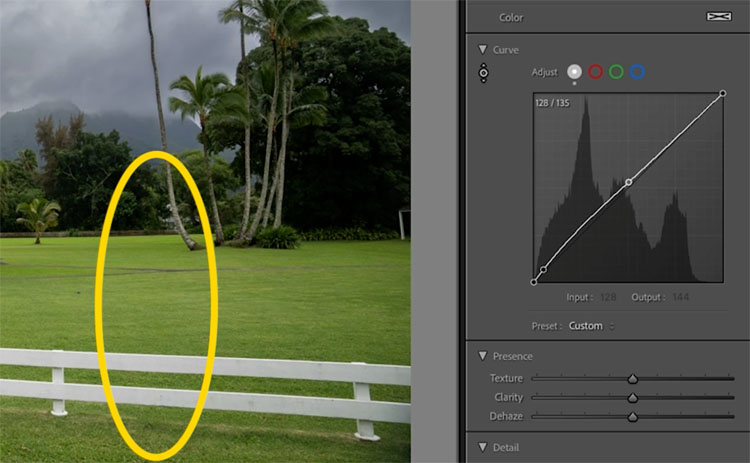Open the Preset Custom dropdown
The image size is (750, 463).
[591, 326]
